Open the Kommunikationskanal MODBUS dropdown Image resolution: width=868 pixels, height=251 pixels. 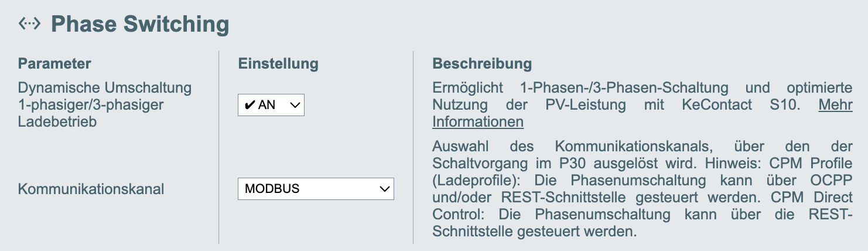point(316,189)
